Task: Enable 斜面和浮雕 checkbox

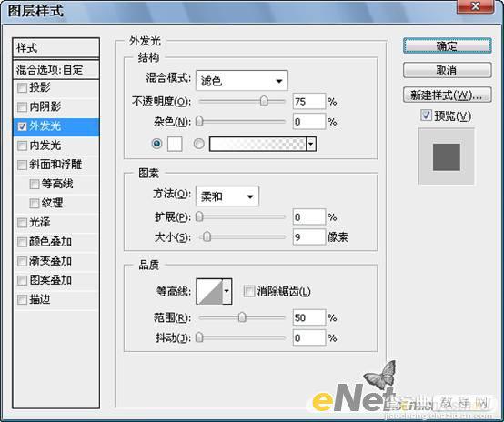Action: pyautogui.click(x=22, y=165)
